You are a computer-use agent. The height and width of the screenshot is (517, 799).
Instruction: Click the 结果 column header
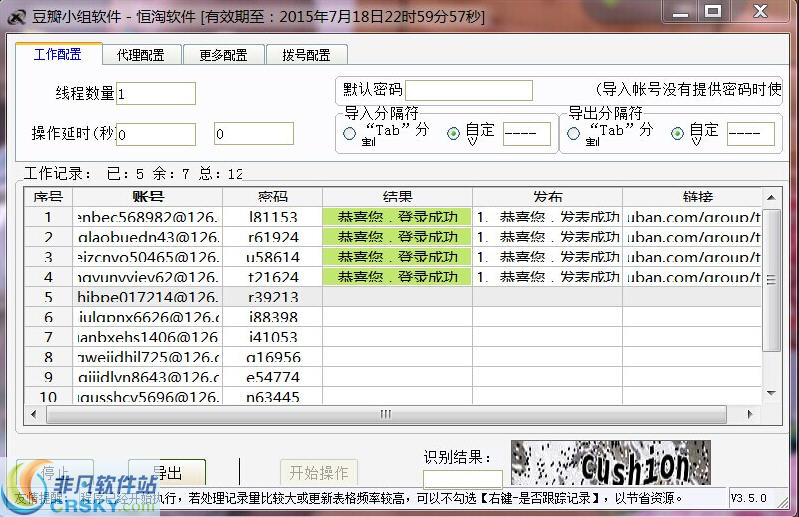(397, 197)
